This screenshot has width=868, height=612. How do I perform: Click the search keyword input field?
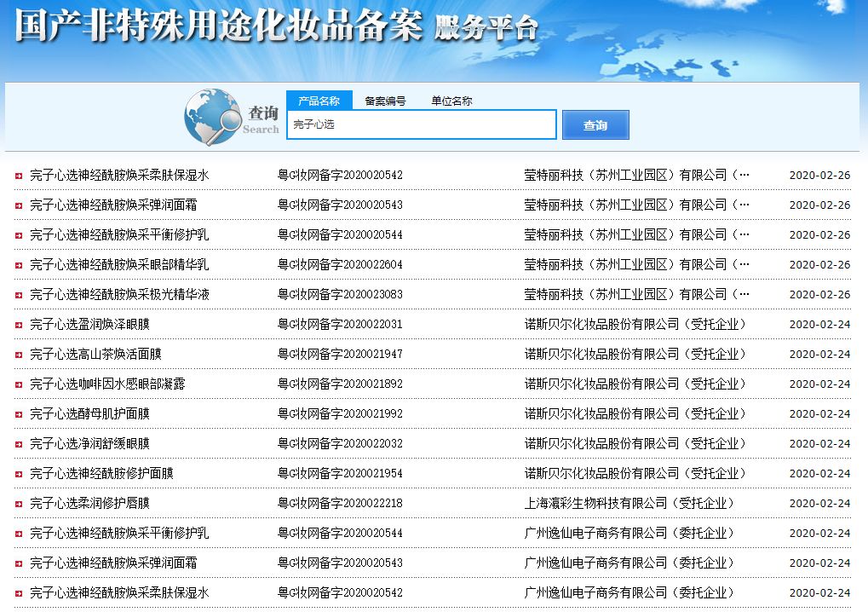(x=420, y=124)
